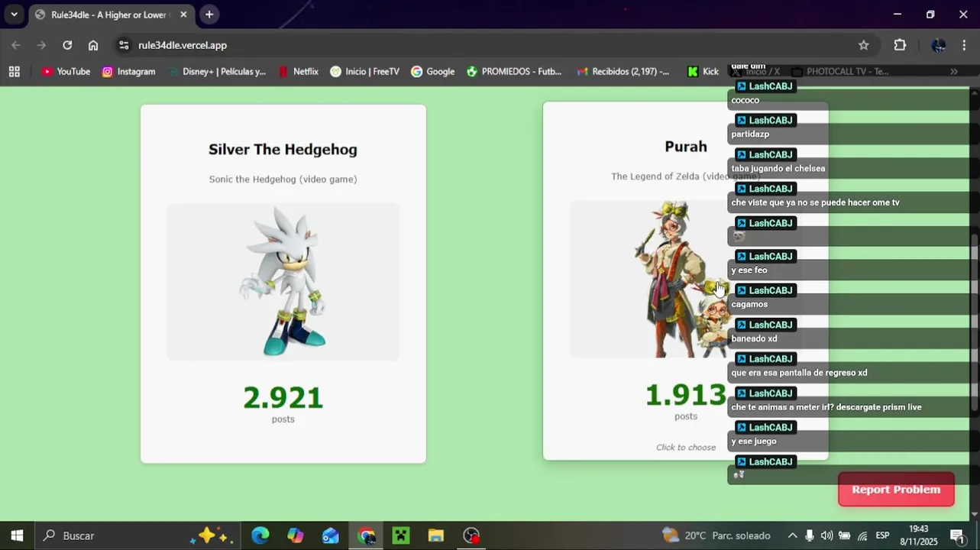
Task: Show hidden system tray icons
Action: pyautogui.click(x=792, y=535)
